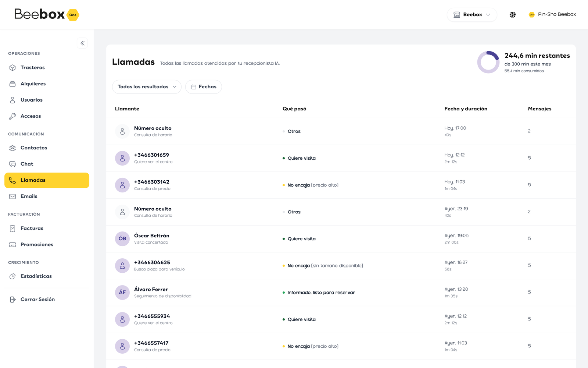Open Promociones in the sidebar
The width and height of the screenshot is (588, 368).
point(47,245)
